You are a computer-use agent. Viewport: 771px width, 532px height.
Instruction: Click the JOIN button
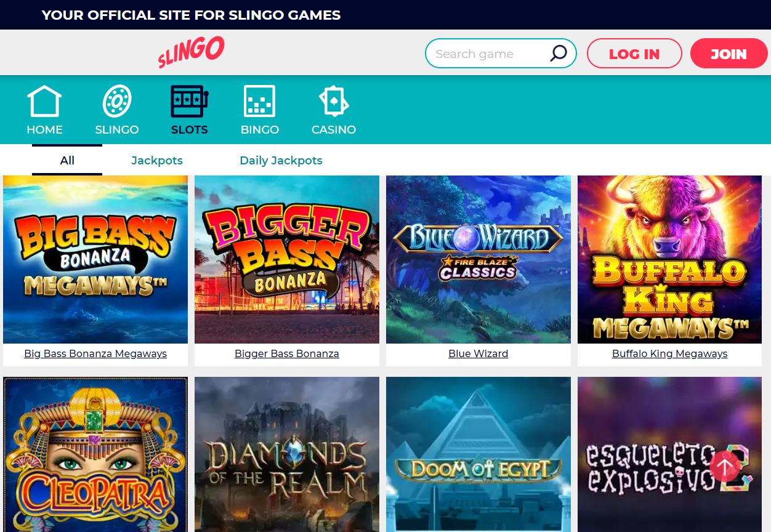(x=729, y=54)
